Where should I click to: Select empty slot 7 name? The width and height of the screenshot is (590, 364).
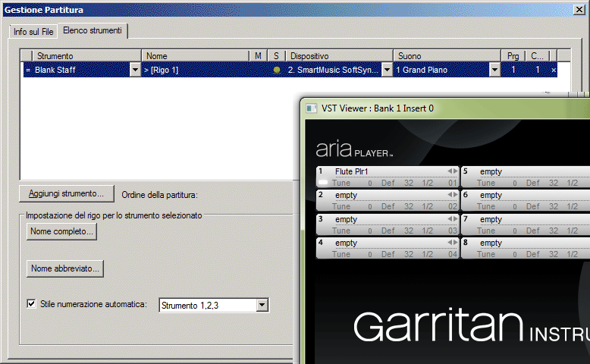491,219
